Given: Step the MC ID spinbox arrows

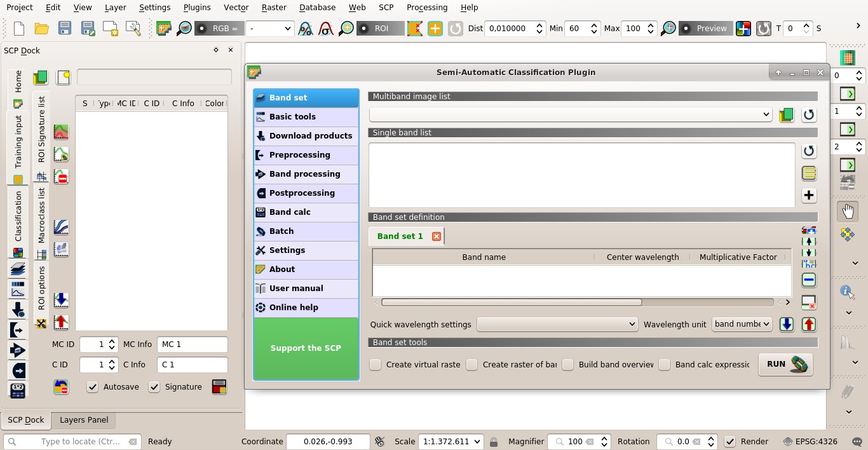Looking at the screenshot, I should [112, 344].
